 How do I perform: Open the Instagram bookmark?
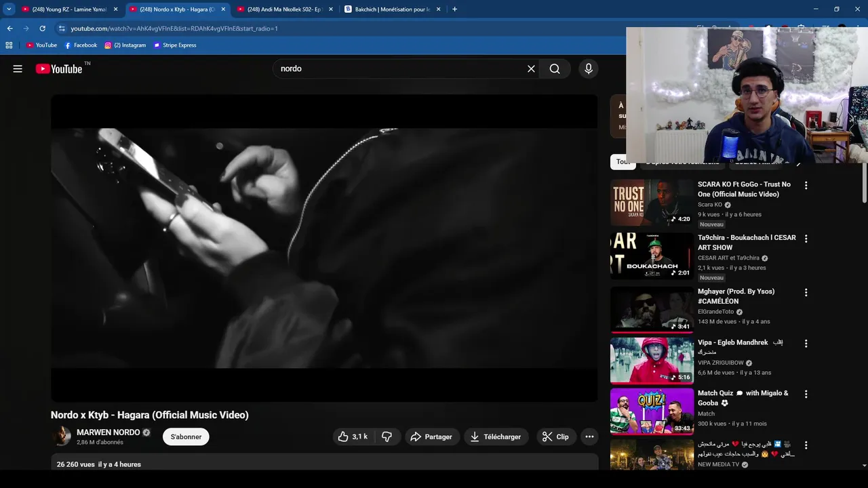pyautogui.click(x=125, y=45)
